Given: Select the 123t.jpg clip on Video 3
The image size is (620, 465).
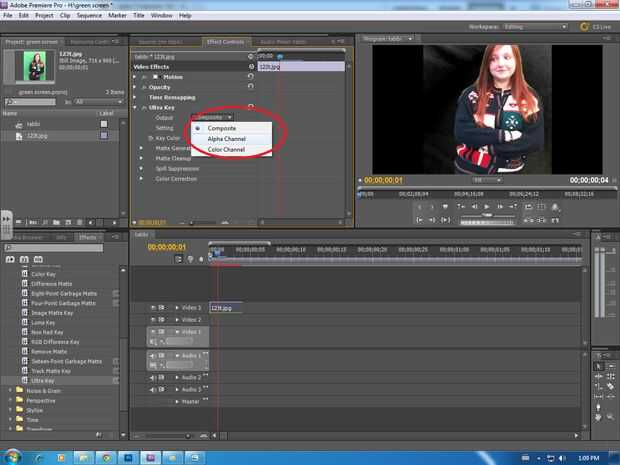Looking at the screenshot, I should [x=226, y=308].
